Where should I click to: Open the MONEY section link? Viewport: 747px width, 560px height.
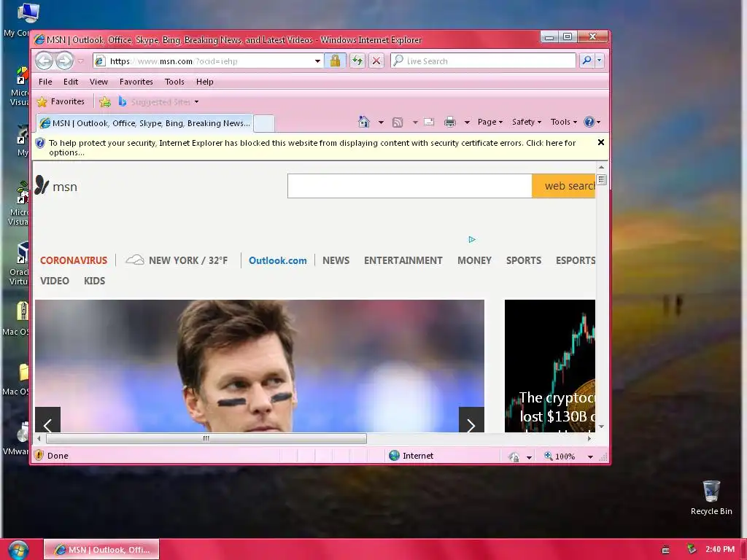(474, 260)
